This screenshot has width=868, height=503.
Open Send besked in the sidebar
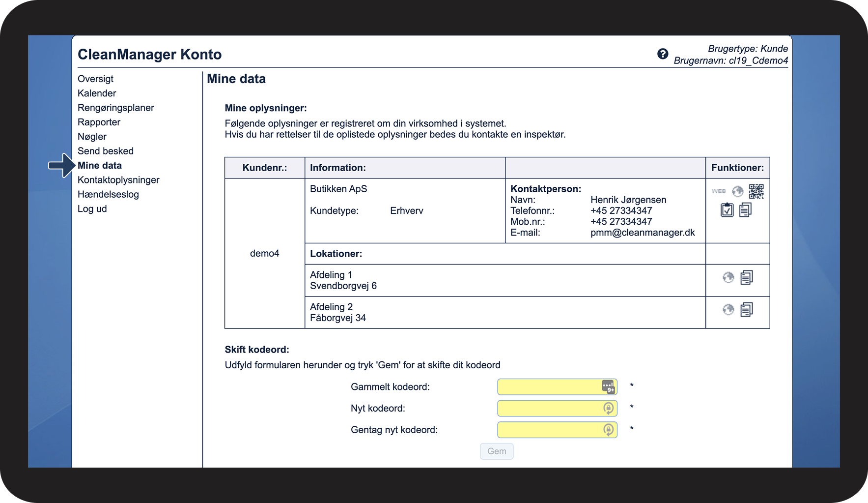coord(106,151)
